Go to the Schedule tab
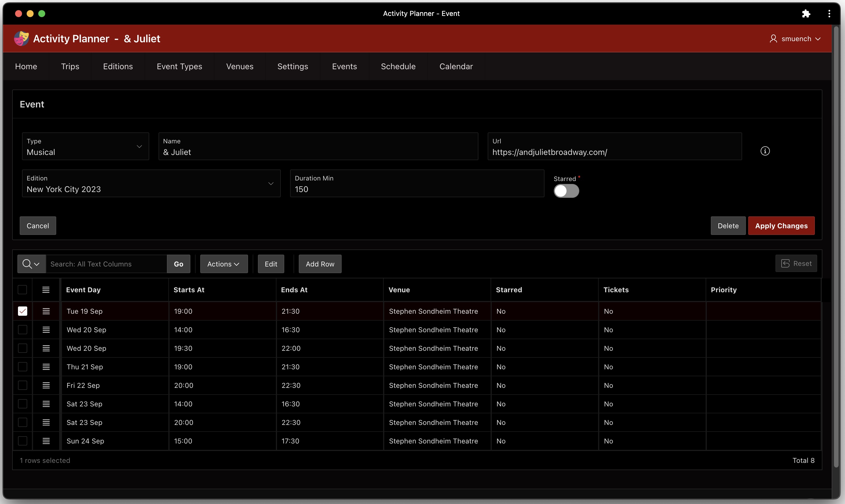The width and height of the screenshot is (845, 504). [x=398, y=66]
